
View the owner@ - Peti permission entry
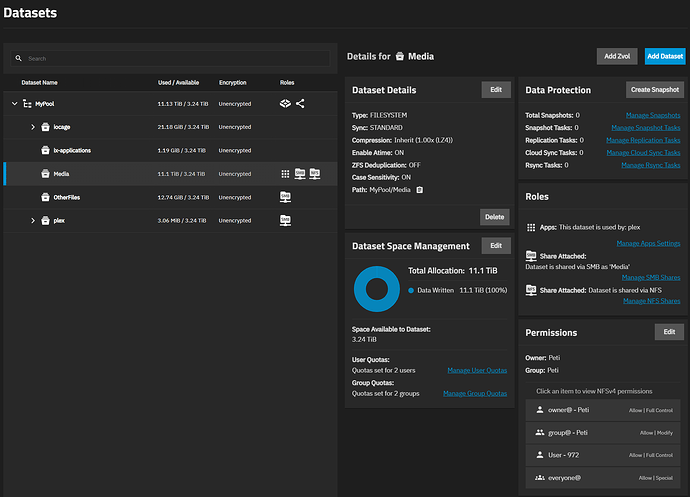tap(603, 410)
